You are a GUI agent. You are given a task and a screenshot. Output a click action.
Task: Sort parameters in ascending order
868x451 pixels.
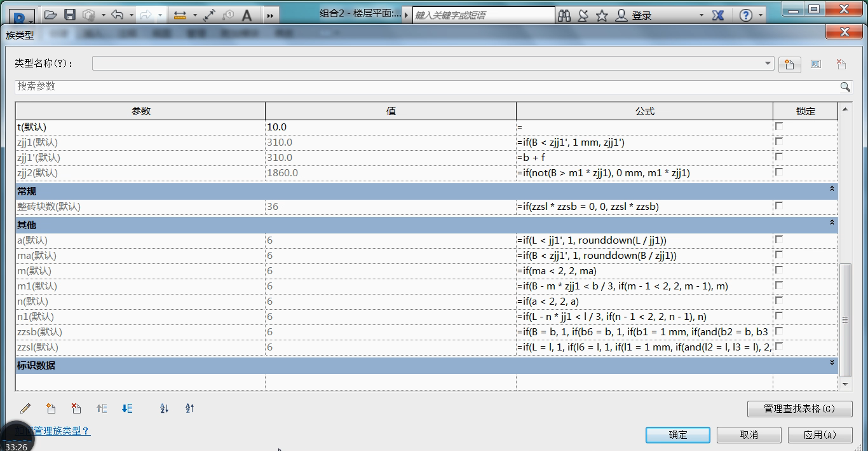(164, 408)
